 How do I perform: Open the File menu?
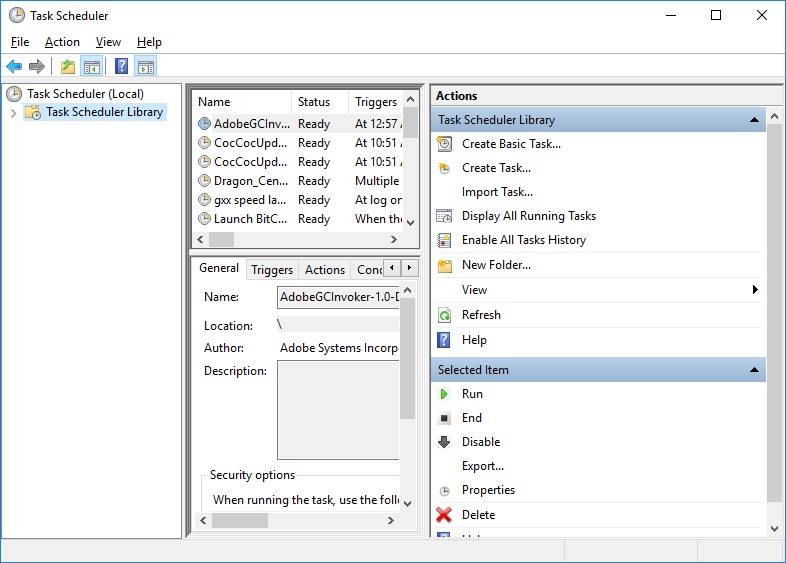pos(20,42)
